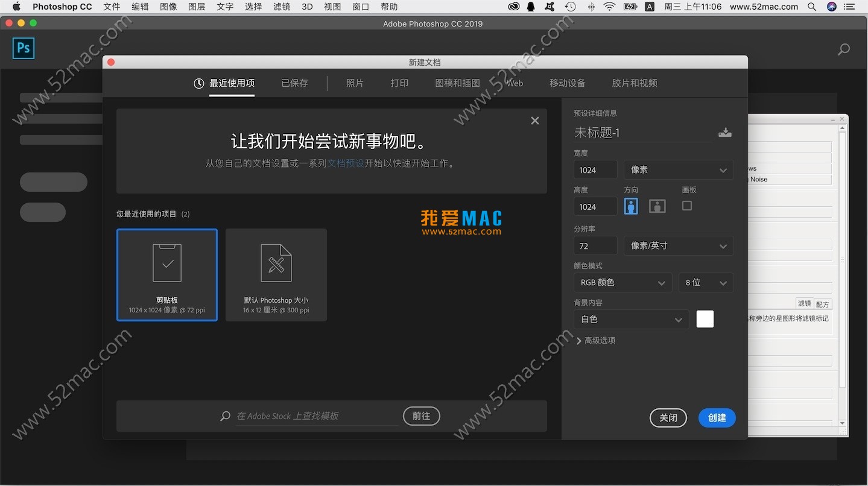Screen dimensions: 868x486
Task: Click the white background color swatch
Action: click(x=705, y=319)
